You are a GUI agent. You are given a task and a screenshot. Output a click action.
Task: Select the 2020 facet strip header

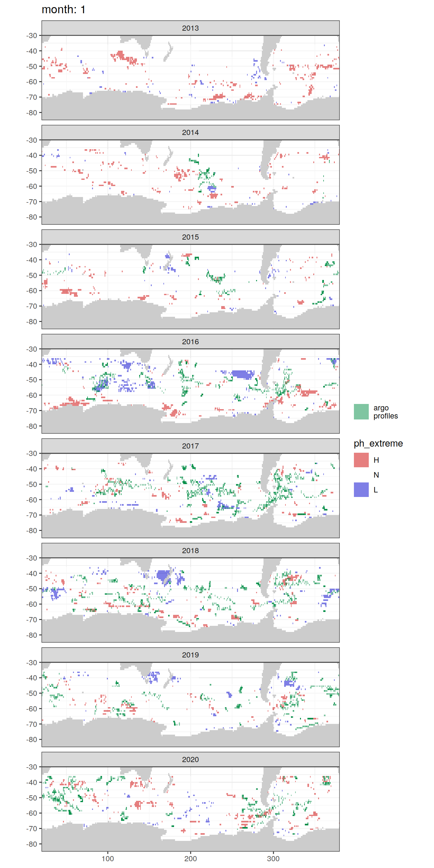[191, 759]
